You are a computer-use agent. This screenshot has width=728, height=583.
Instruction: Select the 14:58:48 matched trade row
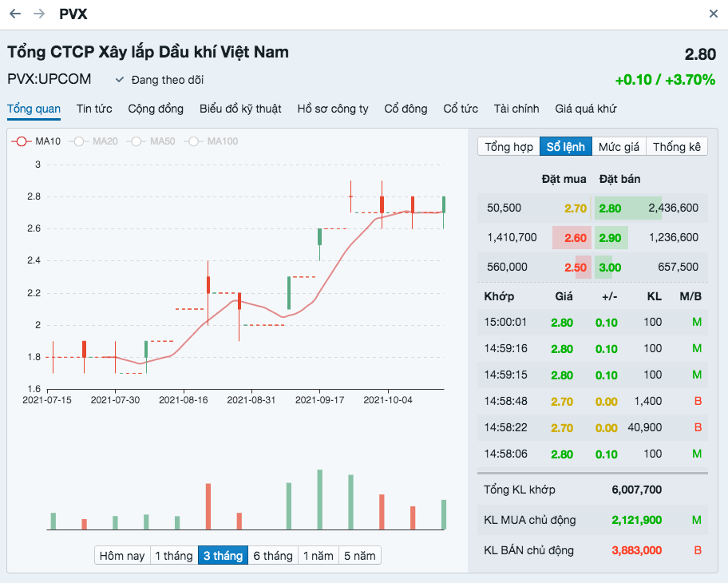tap(592, 402)
